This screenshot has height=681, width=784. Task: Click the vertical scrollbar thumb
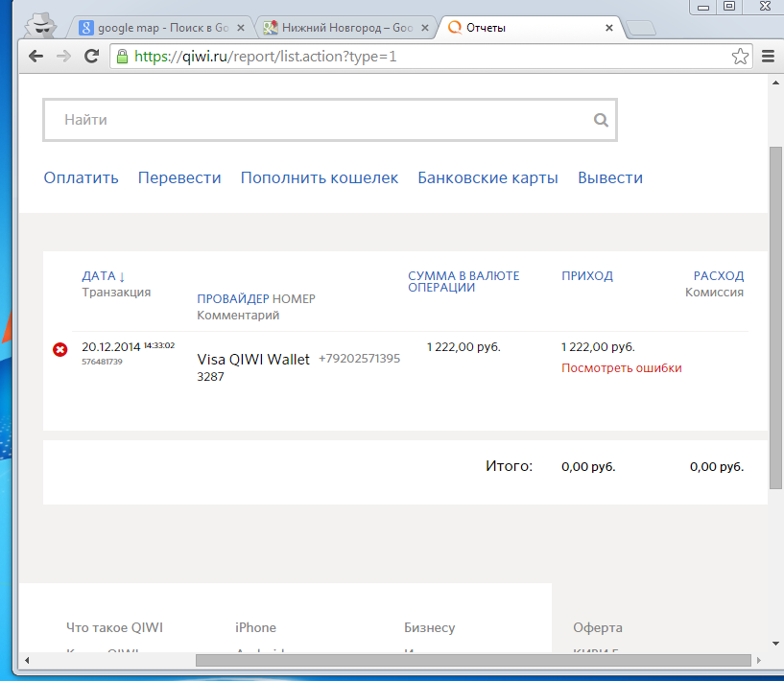pyautogui.click(x=775, y=317)
